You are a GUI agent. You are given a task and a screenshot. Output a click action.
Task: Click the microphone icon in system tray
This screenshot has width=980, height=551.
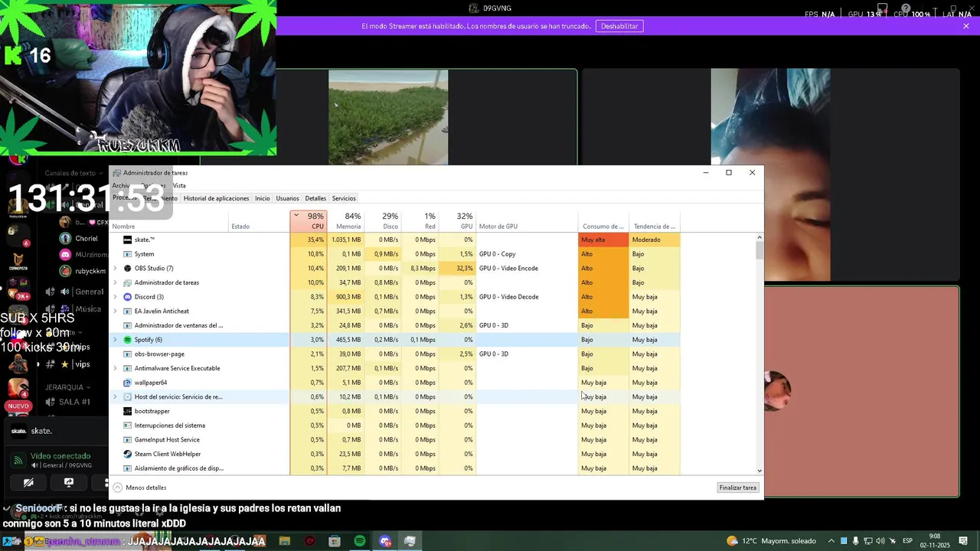point(856,541)
